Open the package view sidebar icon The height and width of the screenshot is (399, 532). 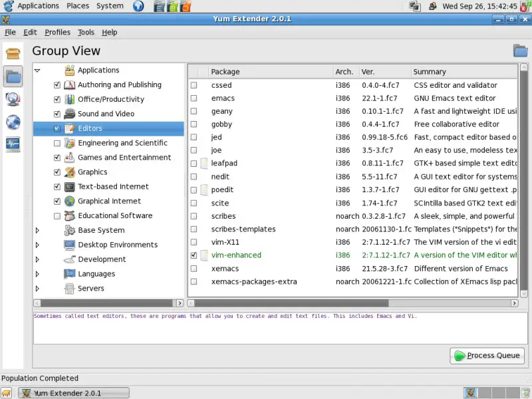13,53
